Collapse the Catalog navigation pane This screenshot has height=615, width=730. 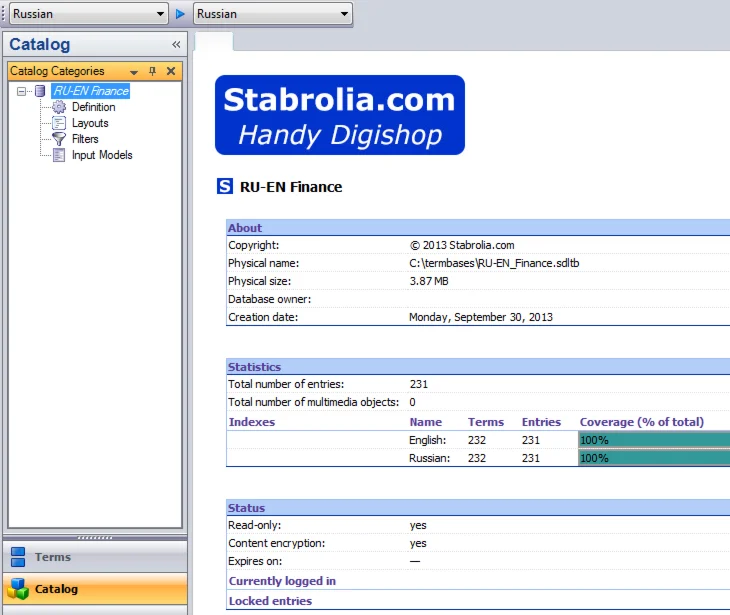tap(176, 44)
